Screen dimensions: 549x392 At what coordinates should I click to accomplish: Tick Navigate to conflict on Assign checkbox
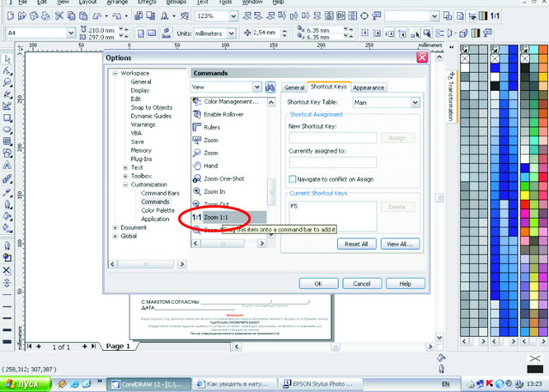tap(293, 179)
